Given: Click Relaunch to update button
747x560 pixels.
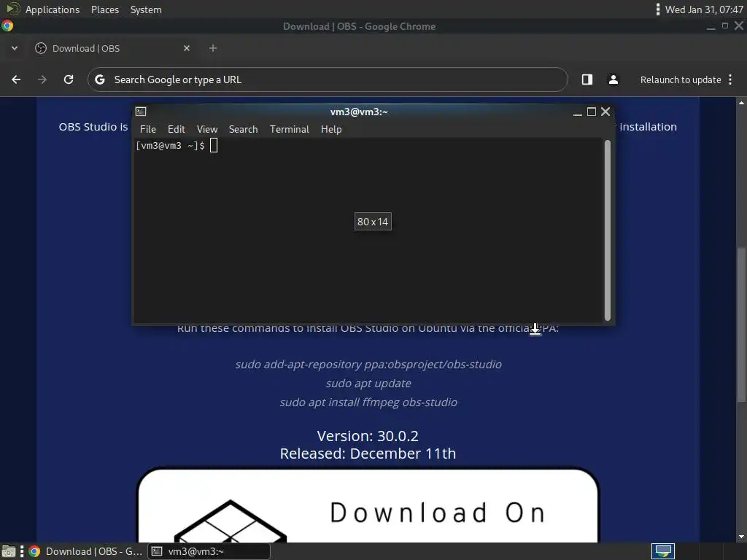Looking at the screenshot, I should pyautogui.click(x=681, y=79).
